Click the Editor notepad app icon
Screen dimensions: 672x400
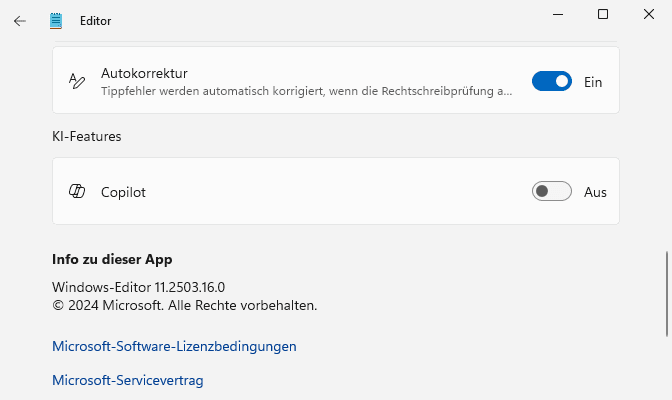pos(56,21)
